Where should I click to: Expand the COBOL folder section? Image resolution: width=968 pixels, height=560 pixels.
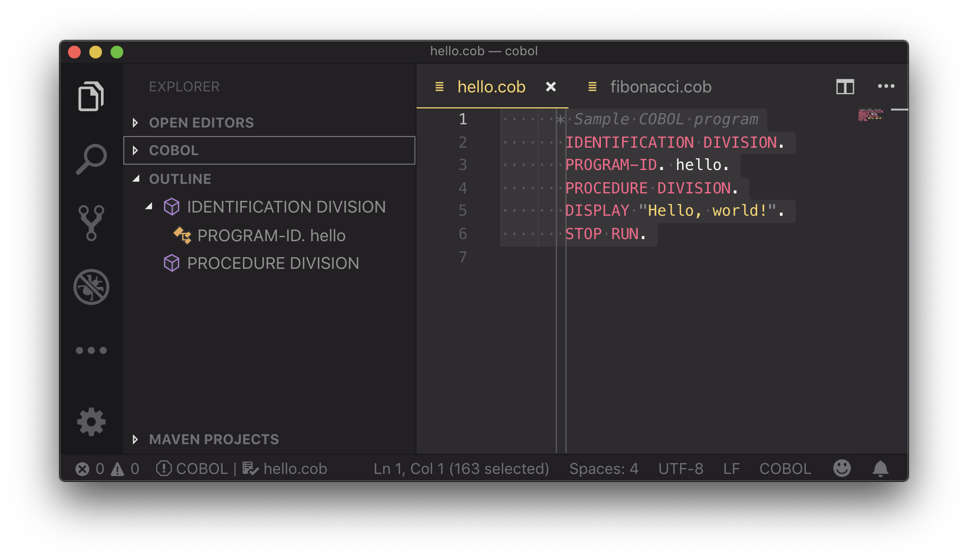(x=269, y=150)
